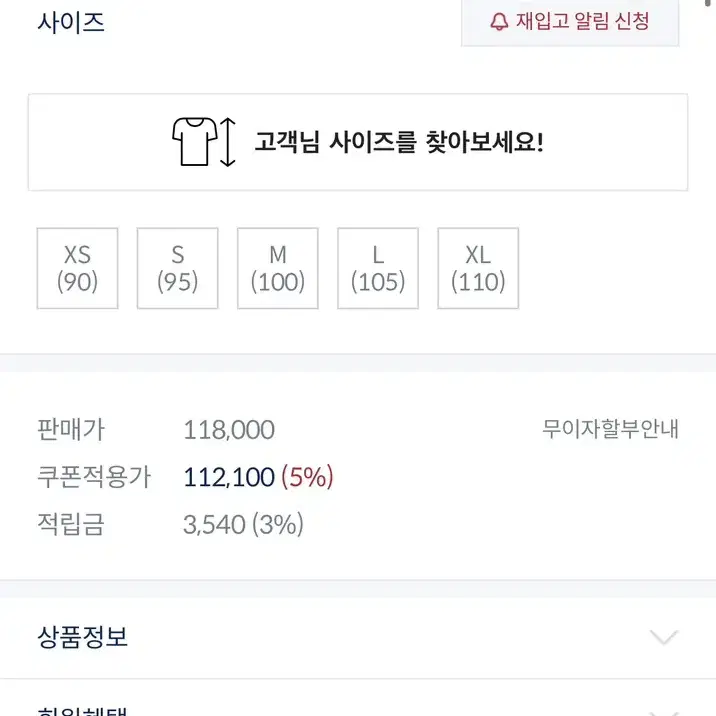
Task: Click the 5% coupon discount label
Action: 307,477
